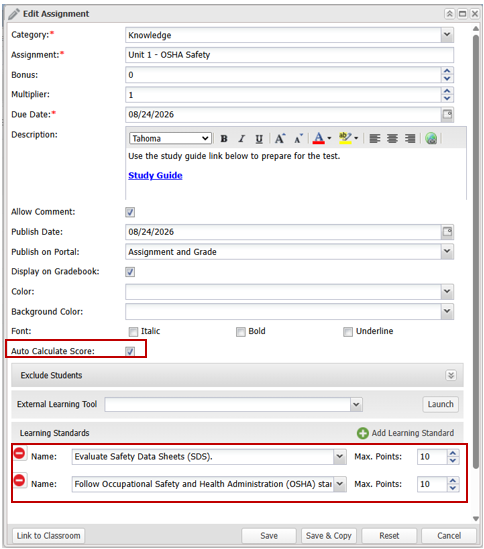Apply bold in the description toolbar

click(x=224, y=139)
